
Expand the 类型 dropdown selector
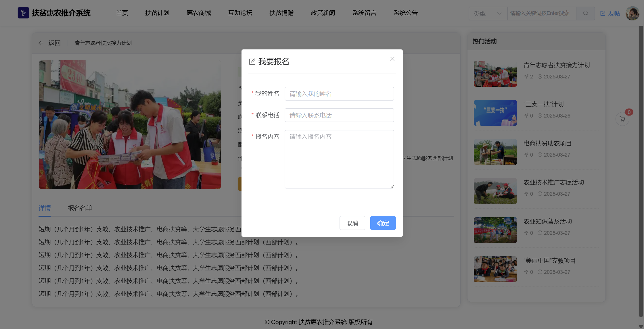(x=488, y=14)
